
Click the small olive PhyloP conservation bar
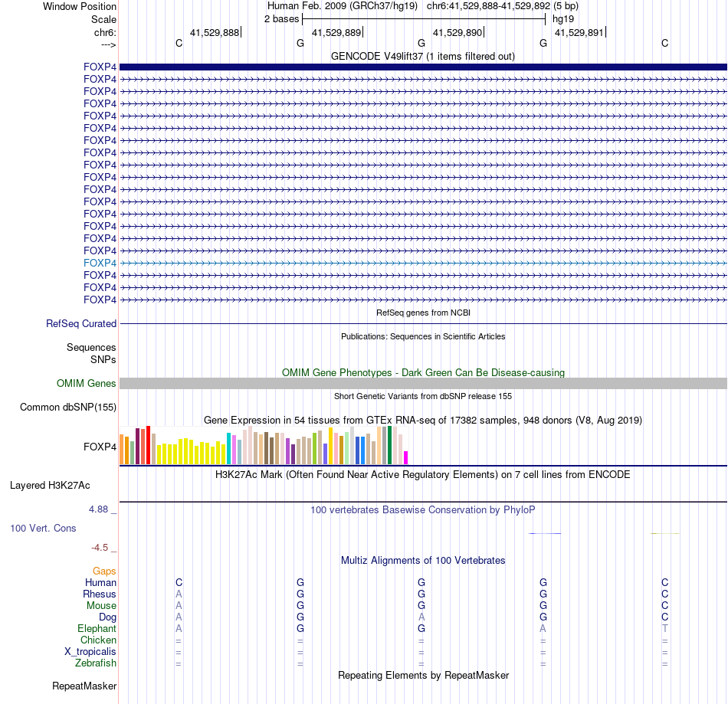[665, 533]
